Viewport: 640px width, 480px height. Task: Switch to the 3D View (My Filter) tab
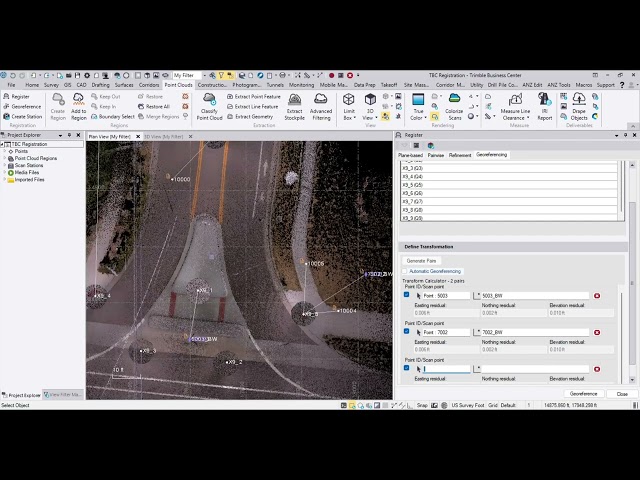click(164, 136)
